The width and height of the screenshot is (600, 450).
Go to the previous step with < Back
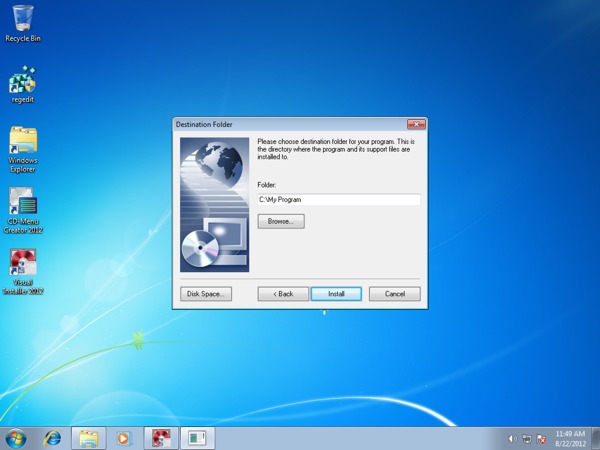(283, 294)
